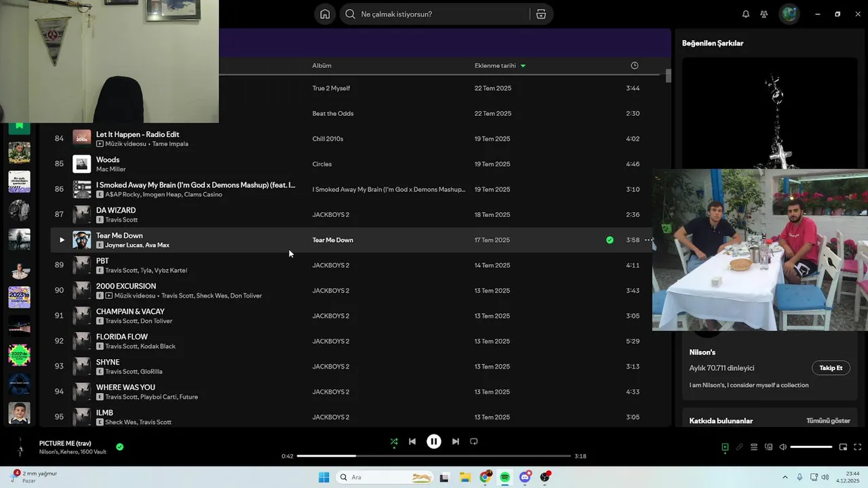Screen dimensions: 868x488
Task: Open GloRilla artist link
Action: point(151,371)
